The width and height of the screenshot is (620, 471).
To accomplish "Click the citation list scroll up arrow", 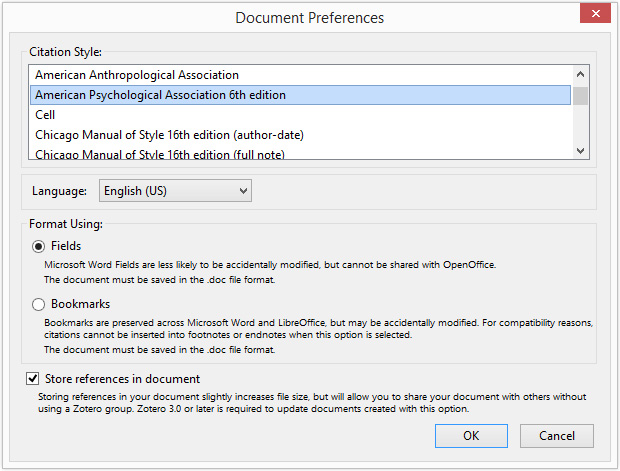I will point(580,74).
